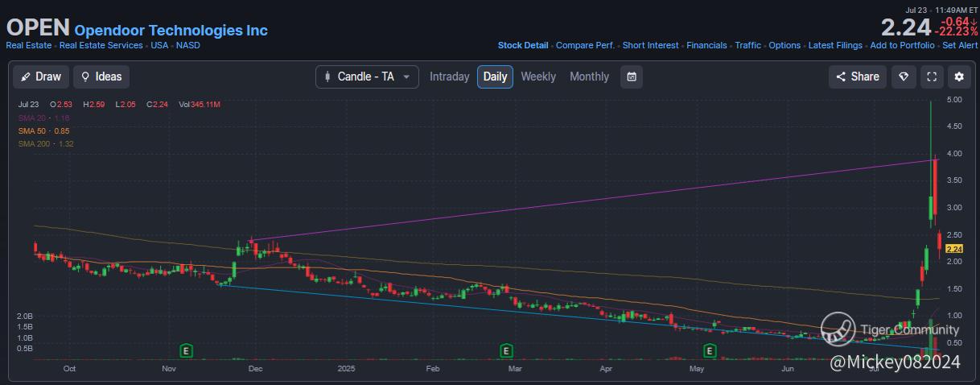Viewport: 980px width, 385px height.
Task: Click Add to Portfolio link
Action: [x=902, y=46]
